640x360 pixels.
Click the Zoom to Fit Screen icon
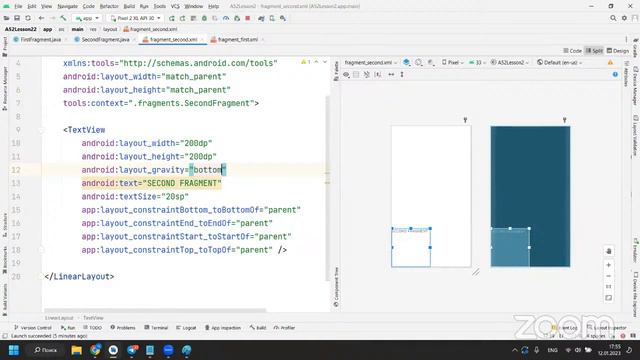tap(609, 298)
